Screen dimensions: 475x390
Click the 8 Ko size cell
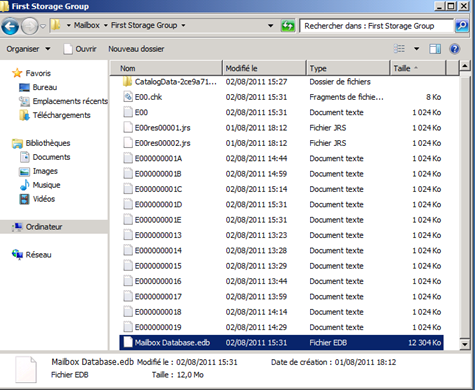tap(433, 97)
